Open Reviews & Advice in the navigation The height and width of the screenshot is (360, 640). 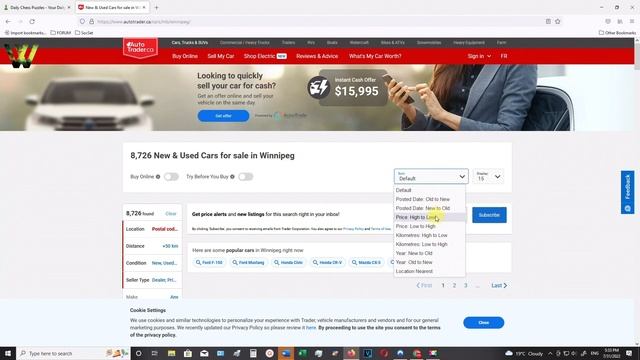pos(317,56)
